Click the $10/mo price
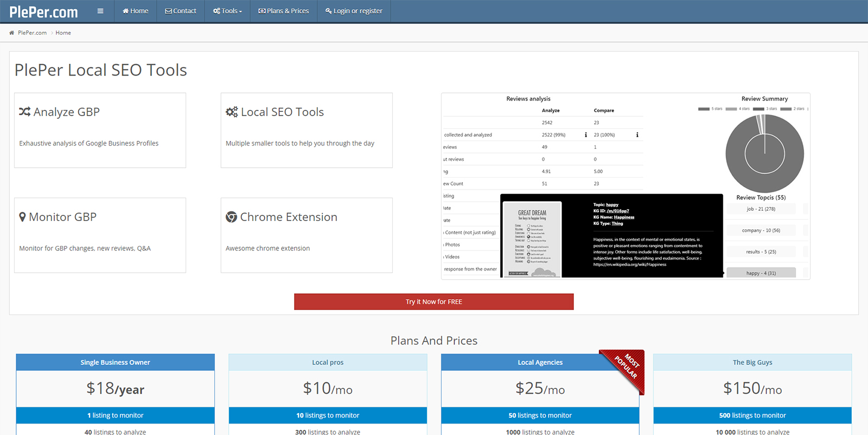 (328, 388)
